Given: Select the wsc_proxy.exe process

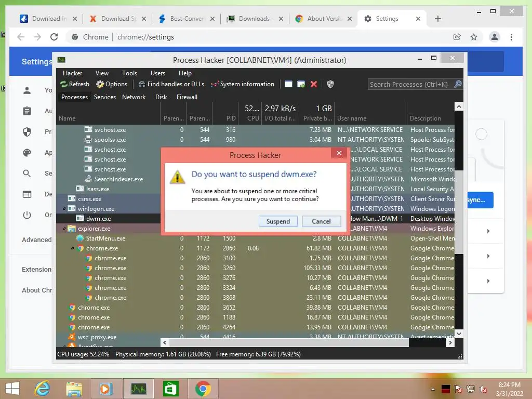Looking at the screenshot, I should pyautogui.click(x=97, y=337).
